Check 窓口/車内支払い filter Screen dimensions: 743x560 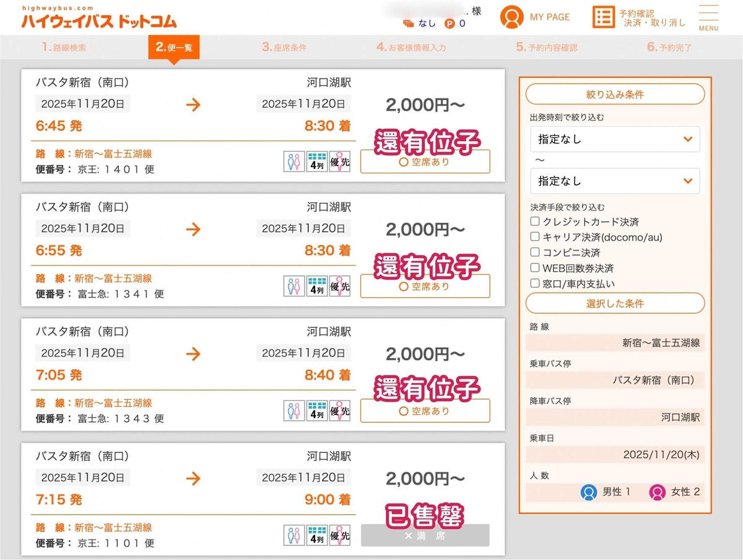pyautogui.click(x=535, y=283)
